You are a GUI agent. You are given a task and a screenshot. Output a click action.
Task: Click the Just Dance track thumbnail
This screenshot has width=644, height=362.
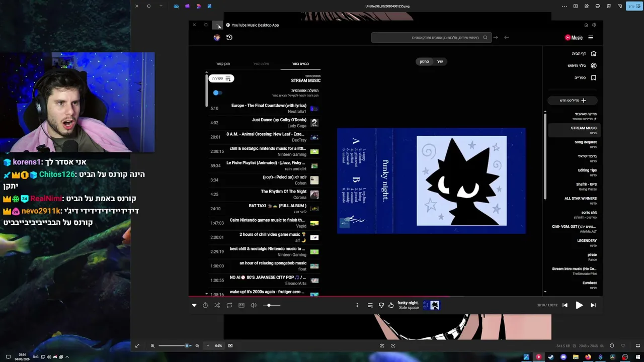pyautogui.click(x=314, y=123)
